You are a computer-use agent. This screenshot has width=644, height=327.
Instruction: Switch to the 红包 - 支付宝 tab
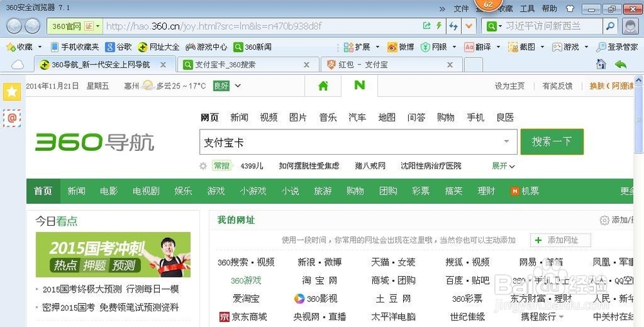392,64
